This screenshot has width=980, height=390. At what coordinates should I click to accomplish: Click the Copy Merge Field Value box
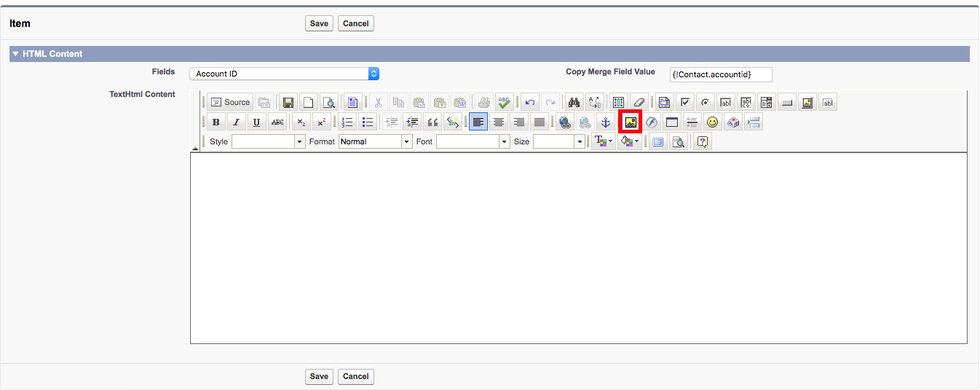(x=721, y=74)
